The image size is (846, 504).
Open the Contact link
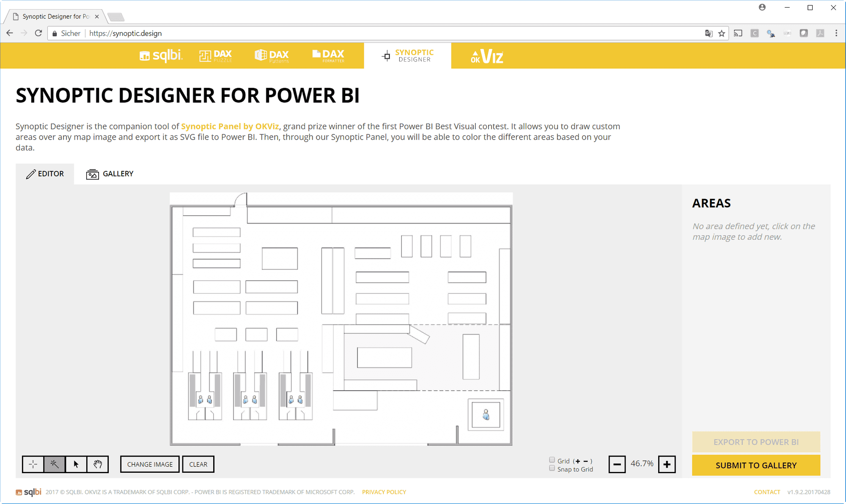(767, 492)
